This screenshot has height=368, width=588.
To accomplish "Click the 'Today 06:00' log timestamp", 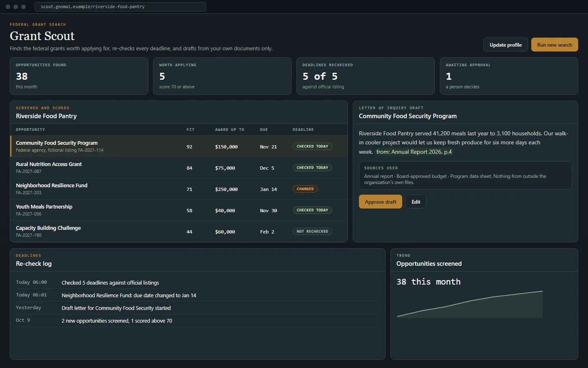I will coord(31,282).
